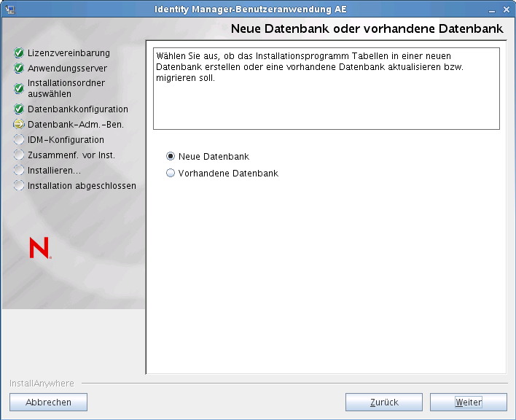Click the heading Neue Datenbank oder vorhandene Datenbank

(x=367, y=28)
